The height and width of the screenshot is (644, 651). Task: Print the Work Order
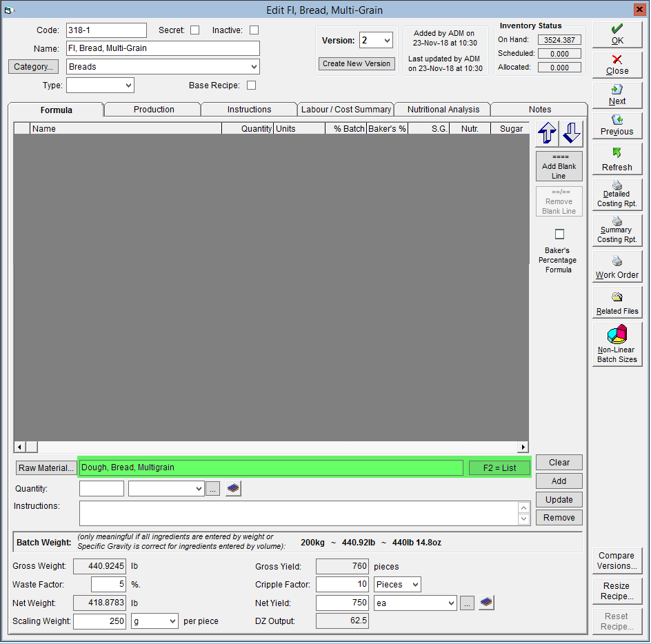coord(617,266)
